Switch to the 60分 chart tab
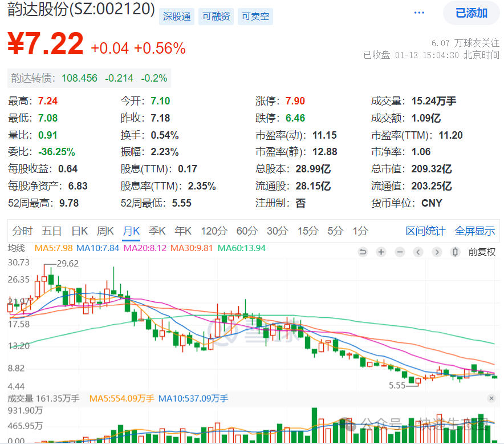 247,231
